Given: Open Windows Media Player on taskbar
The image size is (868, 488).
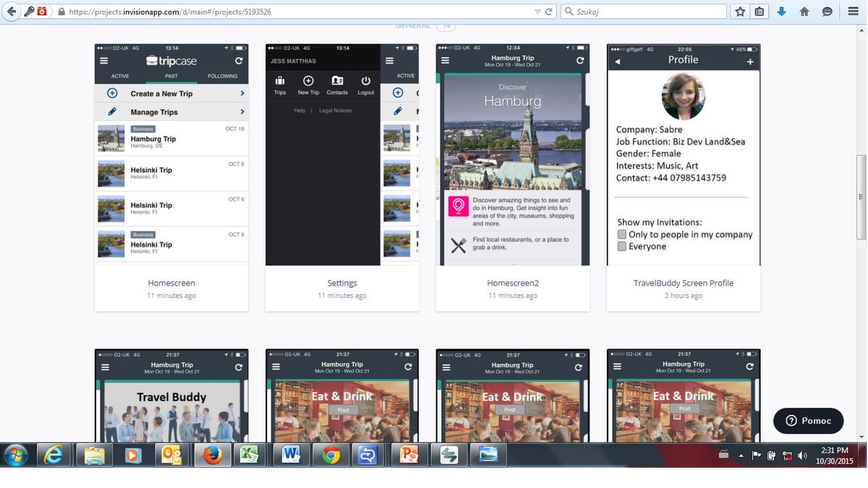Looking at the screenshot, I should click(x=132, y=455).
